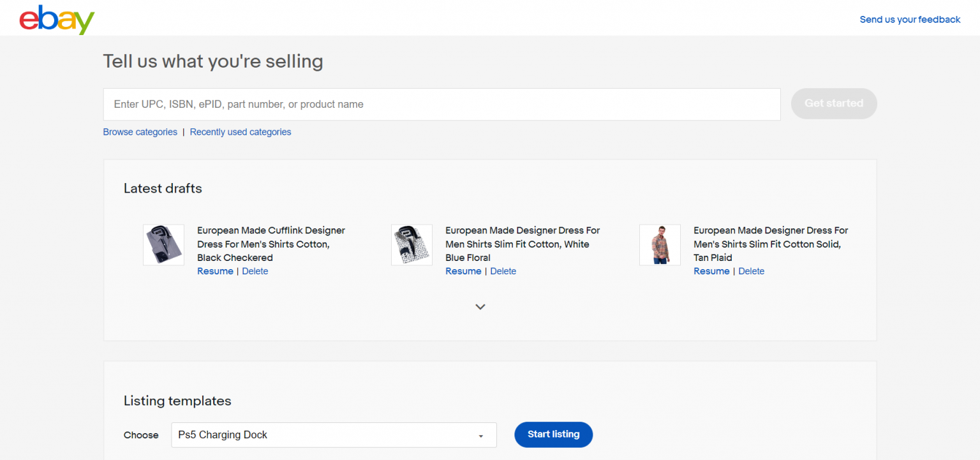Select the Tan Plaid draft title text

(x=771, y=244)
